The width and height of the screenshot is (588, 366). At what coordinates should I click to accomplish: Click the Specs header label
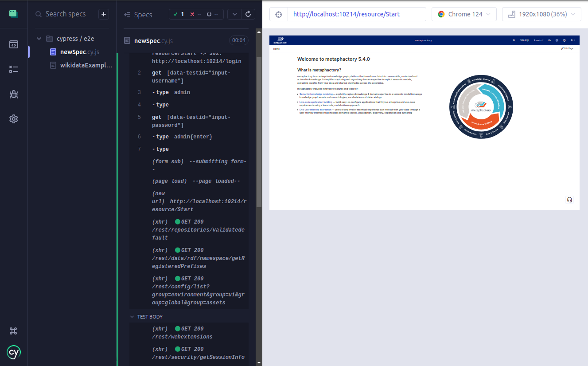[143, 15]
